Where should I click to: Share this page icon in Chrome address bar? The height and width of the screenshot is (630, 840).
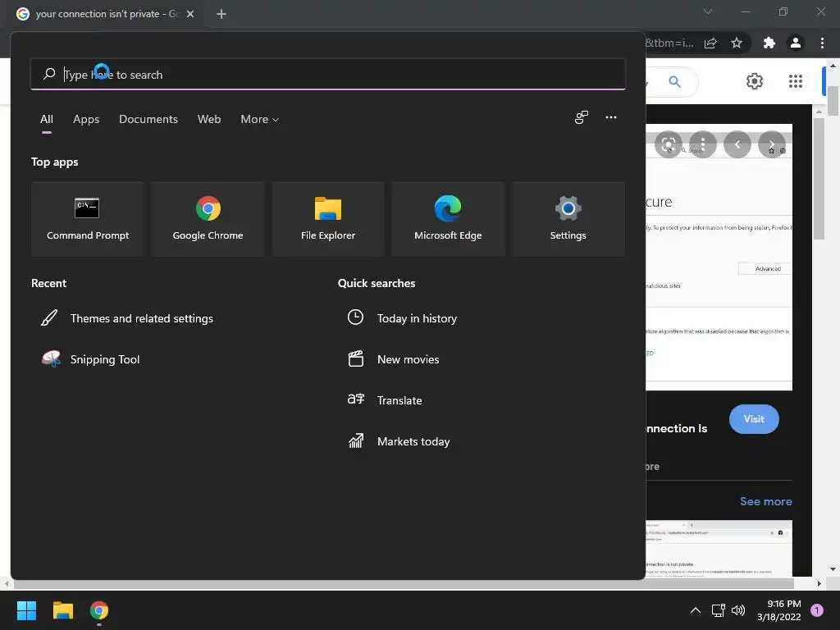710,43
